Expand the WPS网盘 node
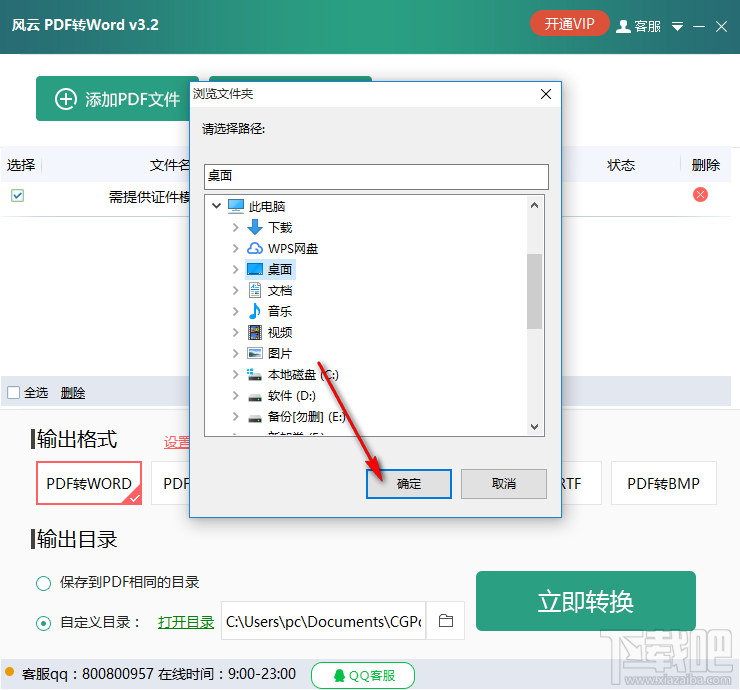Image resolution: width=740 pixels, height=690 pixels. [235, 248]
